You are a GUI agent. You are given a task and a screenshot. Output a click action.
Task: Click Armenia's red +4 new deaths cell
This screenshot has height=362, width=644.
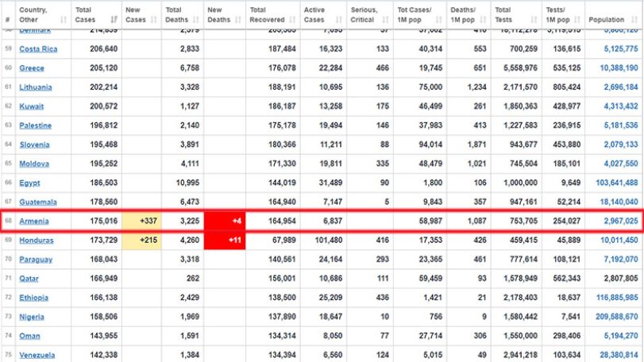(x=225, y=221)
